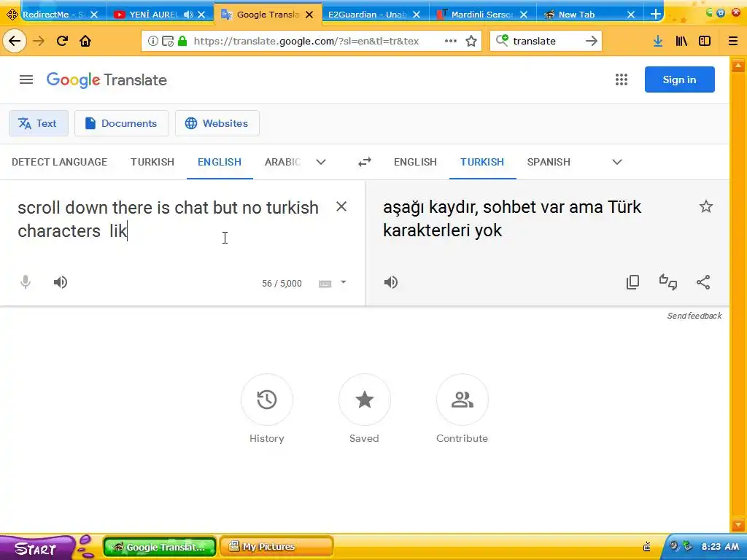Image resolution: width=747 pixels, height=560 pixels.
Task: Open the Contribute page
Action: click(x=462, y=400)
